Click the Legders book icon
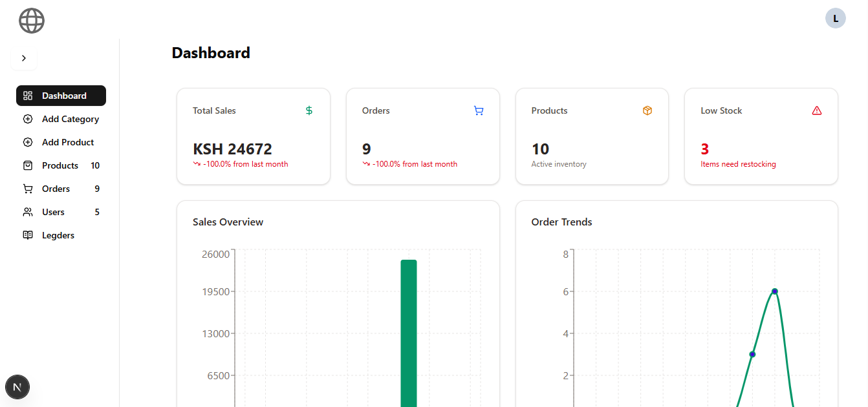This screenshot has width=868, height=407. 28,235
